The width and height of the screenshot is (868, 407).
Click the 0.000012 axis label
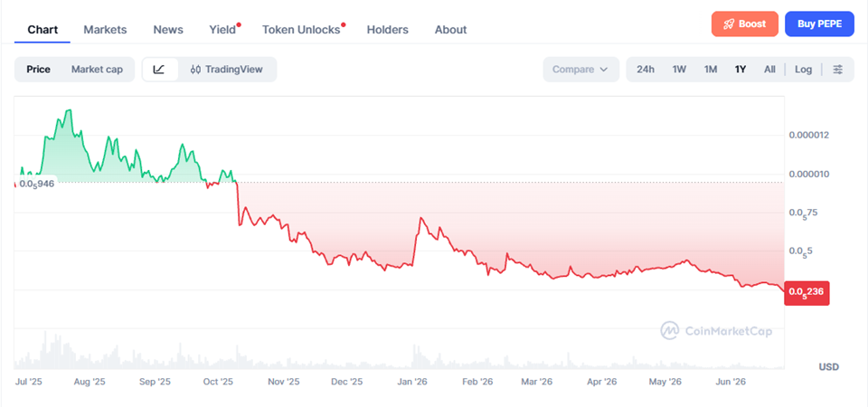808,135
